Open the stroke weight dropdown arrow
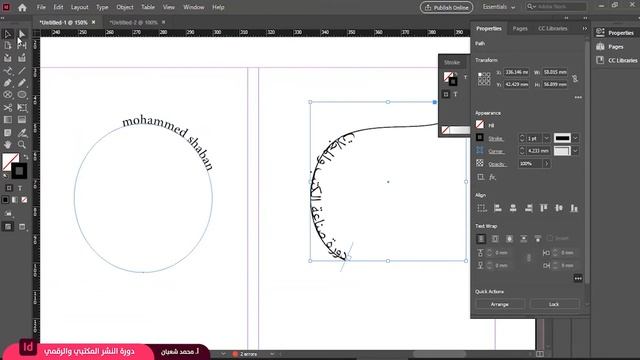640x360 pixels. [x=546, y=138]
